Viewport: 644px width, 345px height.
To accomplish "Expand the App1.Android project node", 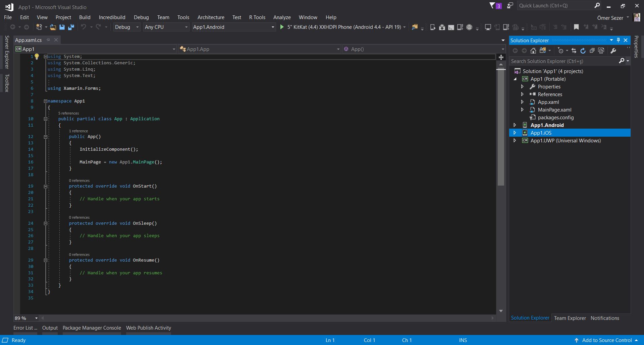I will pos(515,125).
